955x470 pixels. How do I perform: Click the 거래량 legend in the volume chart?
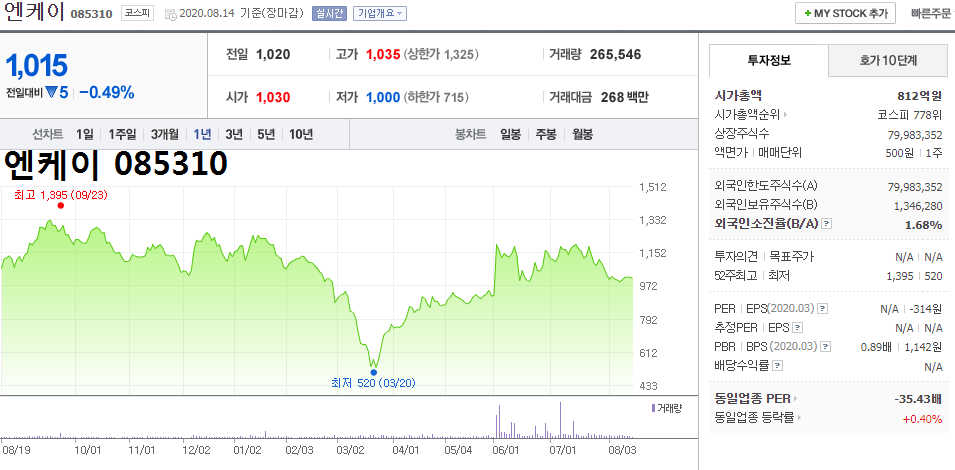coord(667,407)
